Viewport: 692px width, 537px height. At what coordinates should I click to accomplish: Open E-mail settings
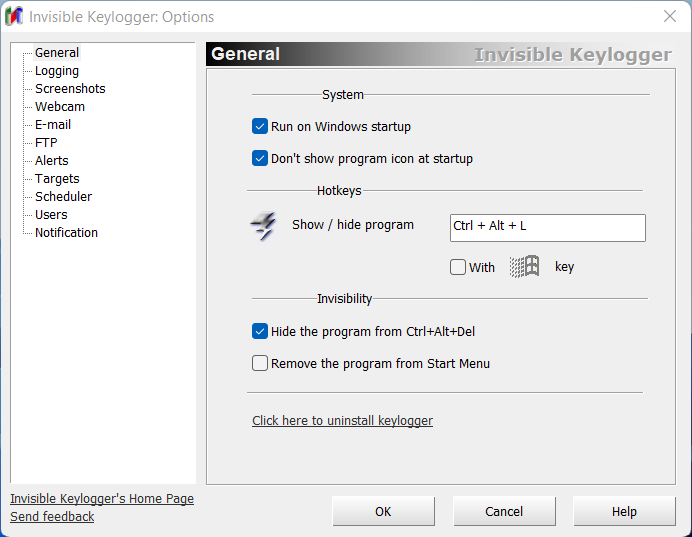[53, 125]
